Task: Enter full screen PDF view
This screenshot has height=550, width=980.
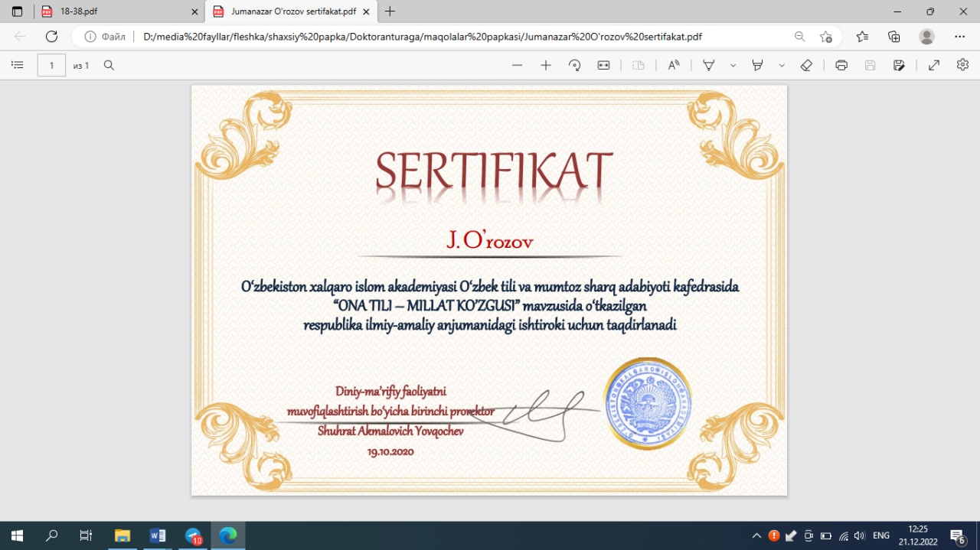Action: click(x=934, y=66)
